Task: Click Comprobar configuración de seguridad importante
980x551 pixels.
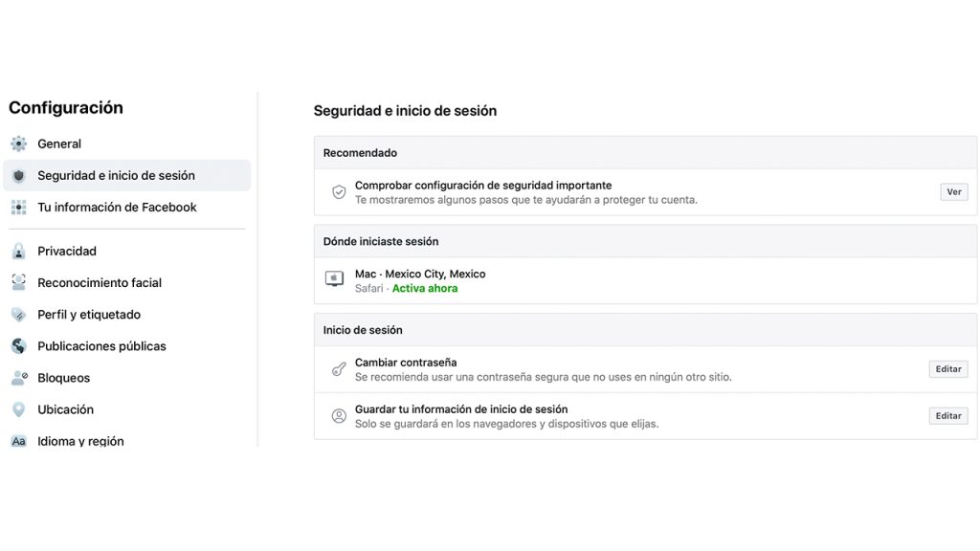Action: [x=482, y=186]
